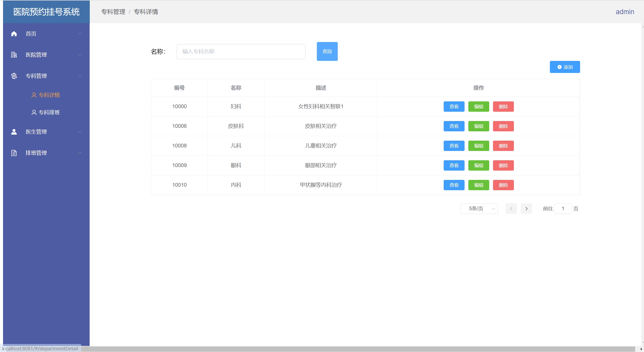Click the hospital building icon
The image size is (644, 352).
[14, 55]
